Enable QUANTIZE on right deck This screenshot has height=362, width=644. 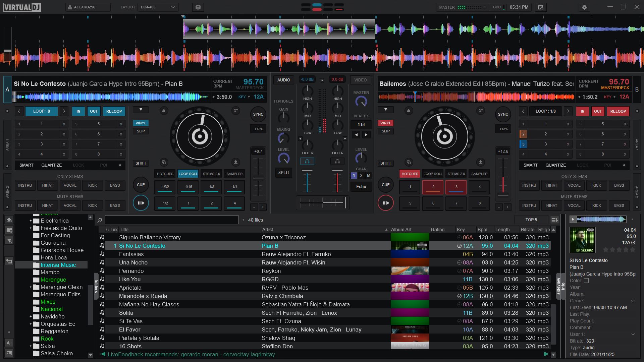(555, 165)
